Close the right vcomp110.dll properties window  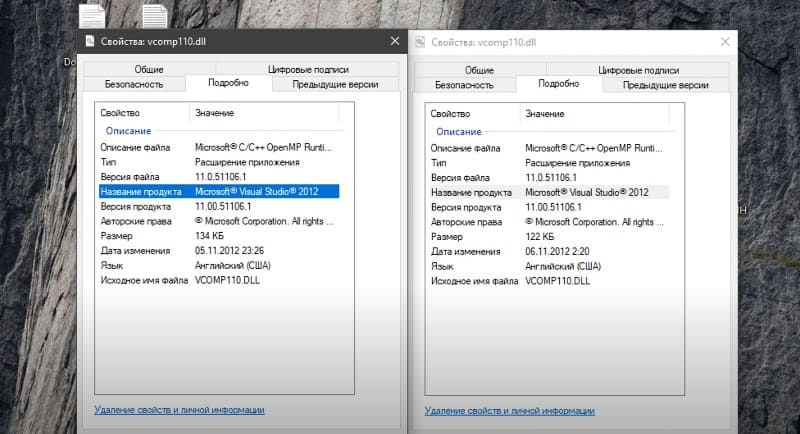point(725,42)
